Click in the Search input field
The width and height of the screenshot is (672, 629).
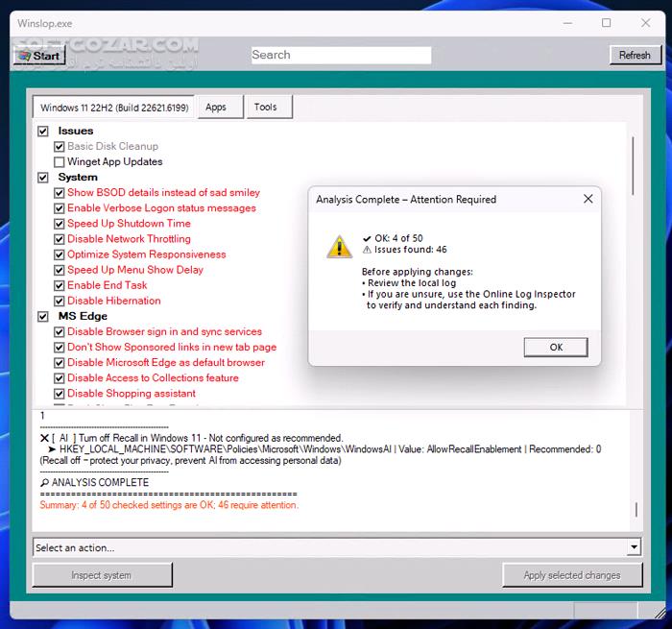[x=341, y=56]
